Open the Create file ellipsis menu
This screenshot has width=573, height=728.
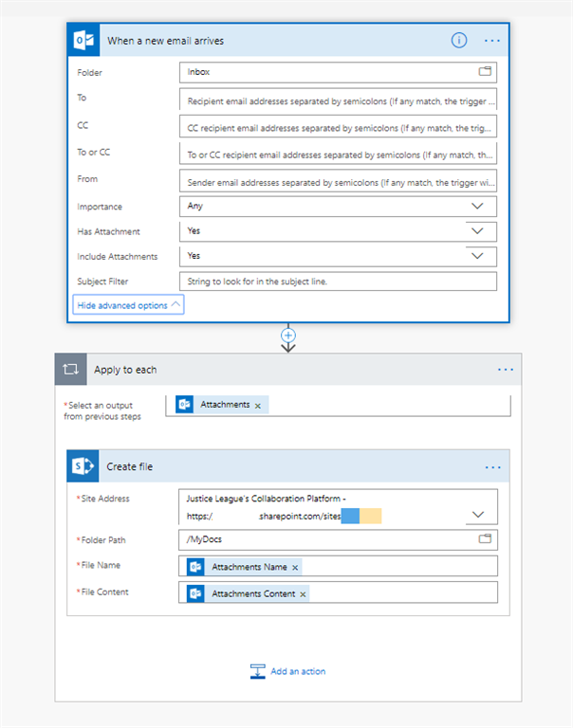(491, 466)
